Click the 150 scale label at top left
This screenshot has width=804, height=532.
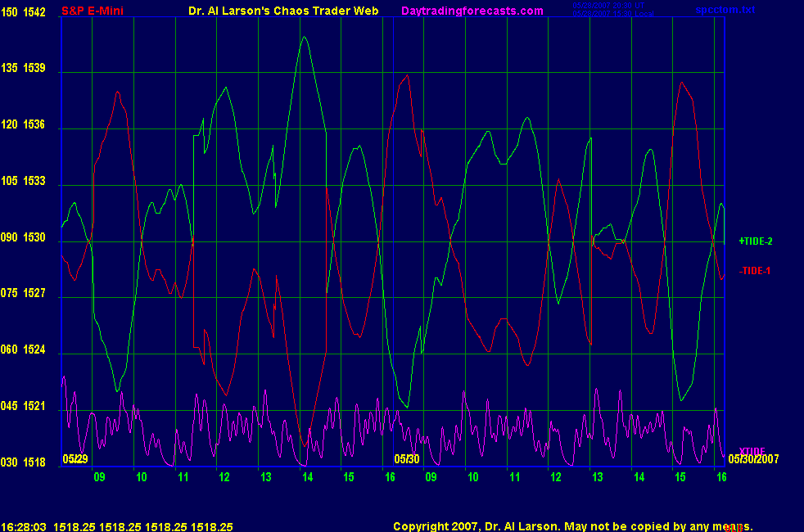point(9,12)
